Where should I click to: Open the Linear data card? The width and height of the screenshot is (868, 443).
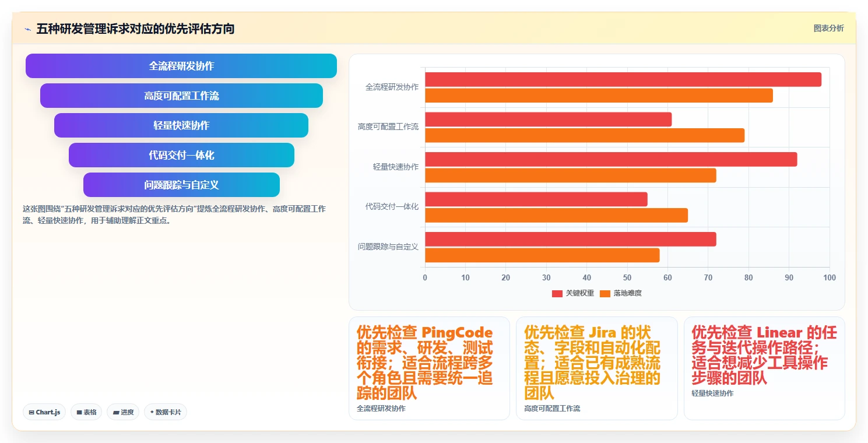(x=764, y=368)
